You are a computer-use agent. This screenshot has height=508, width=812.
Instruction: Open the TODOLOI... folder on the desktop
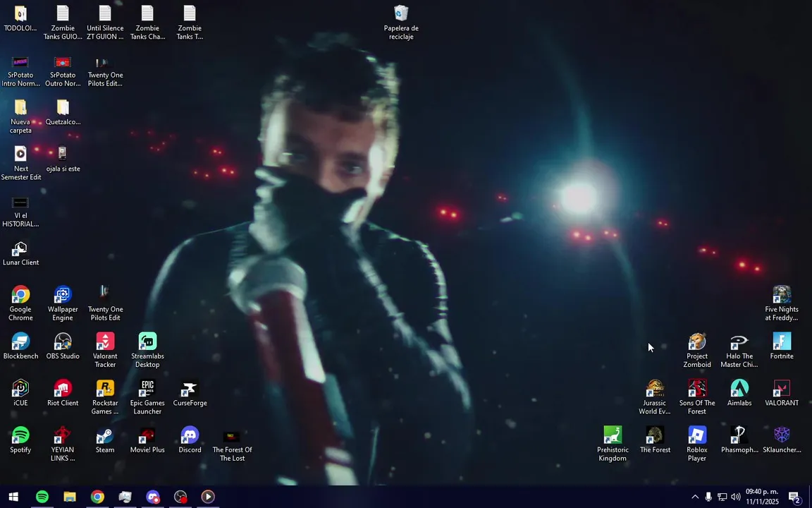point(20,18)
